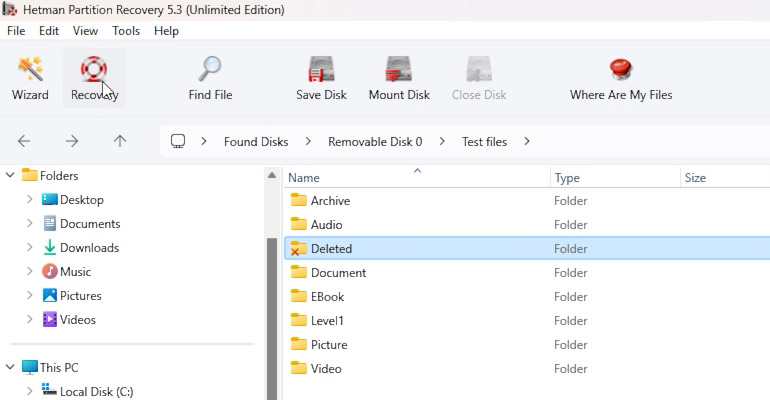The height and width of the screenshot is (400, 770).
Task: Select the Folders root tree item
Action: (50, 175)
